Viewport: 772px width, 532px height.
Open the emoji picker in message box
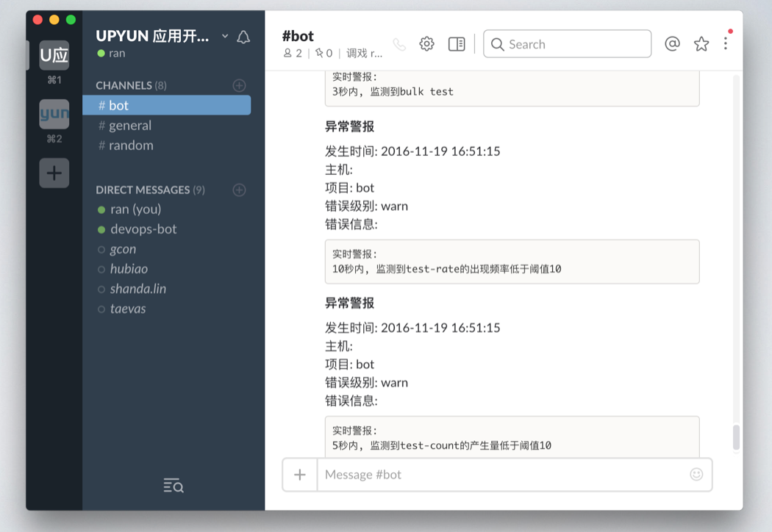point(696,475)
